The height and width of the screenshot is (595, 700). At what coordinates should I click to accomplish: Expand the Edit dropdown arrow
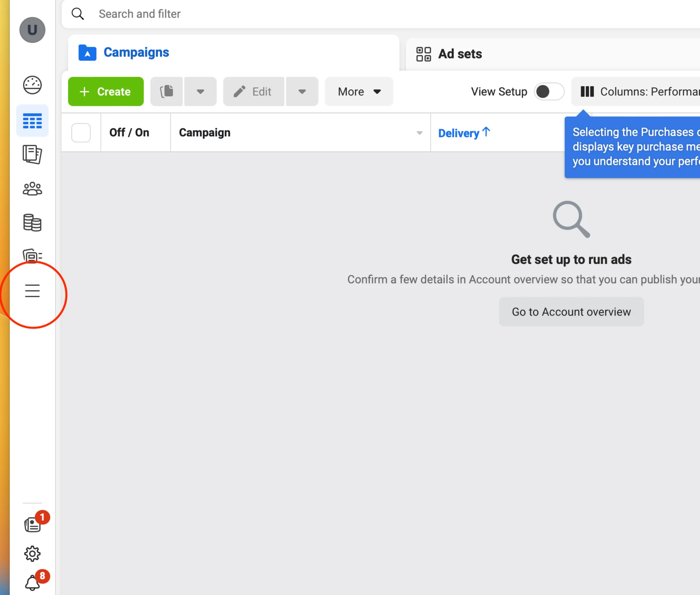pos(302,92)
